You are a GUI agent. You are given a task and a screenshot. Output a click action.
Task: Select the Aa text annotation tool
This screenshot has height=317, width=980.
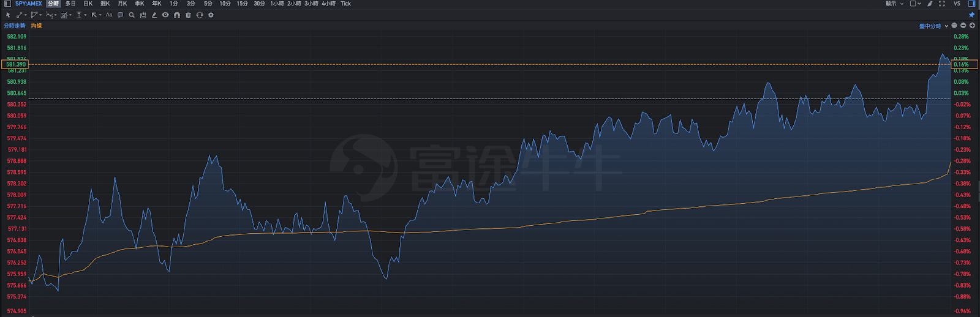coord(109,15)
